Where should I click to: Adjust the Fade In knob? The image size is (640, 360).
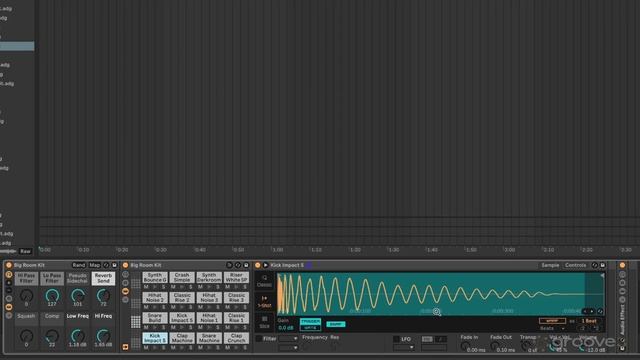click(x=465, y=347)
